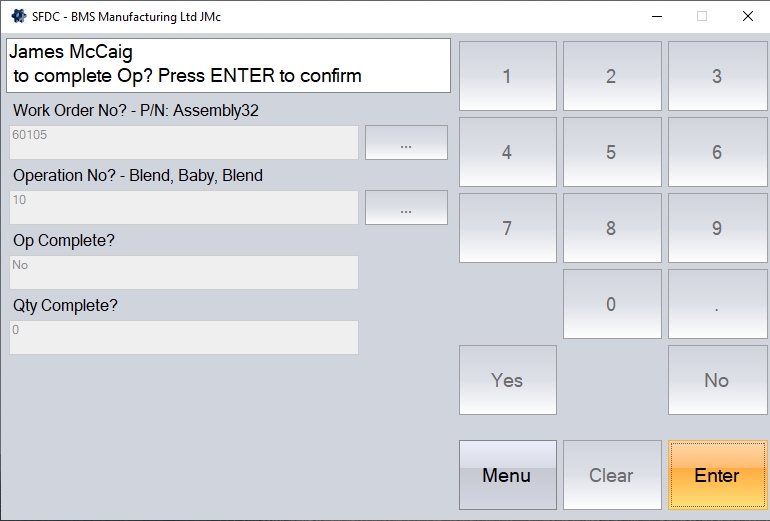Hit the 9 key on the keypad

coord(716,228)
